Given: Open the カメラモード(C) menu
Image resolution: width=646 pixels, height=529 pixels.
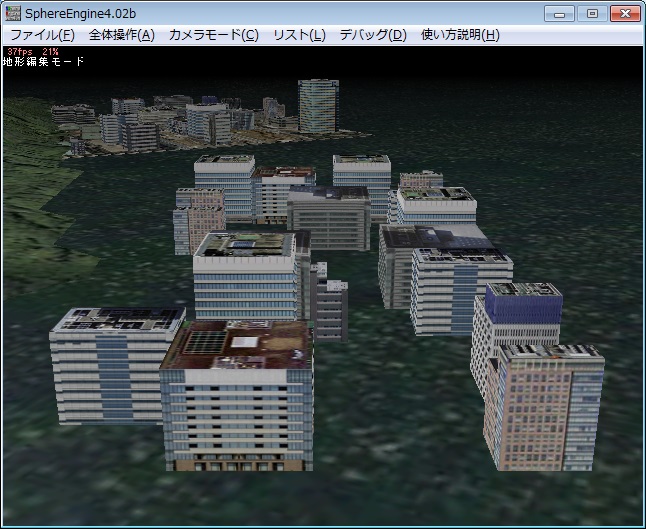Looking at the screenshot, I should [214, 35].
